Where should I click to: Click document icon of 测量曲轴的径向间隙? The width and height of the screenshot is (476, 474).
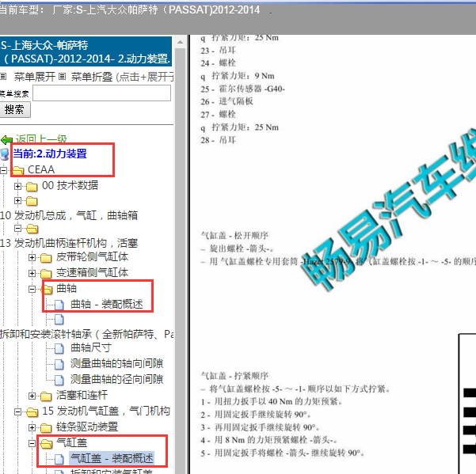59,380
